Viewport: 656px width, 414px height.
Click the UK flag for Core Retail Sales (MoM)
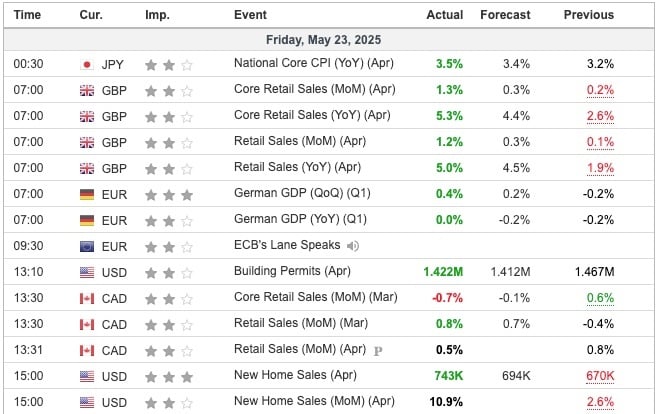pyautogui.click(x=87, y=91)
